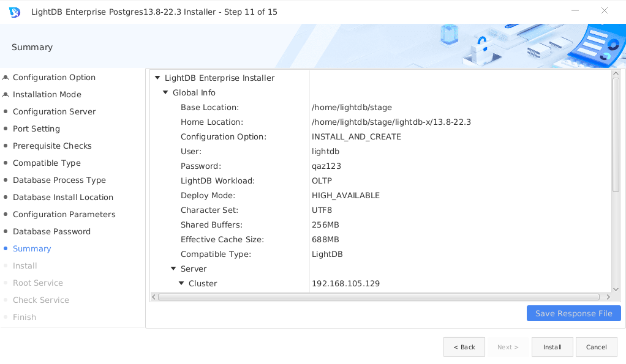
Task: Click the left arrow of the horizontal scrollbar
Action: pyautogui.click(x=153, y=296)
